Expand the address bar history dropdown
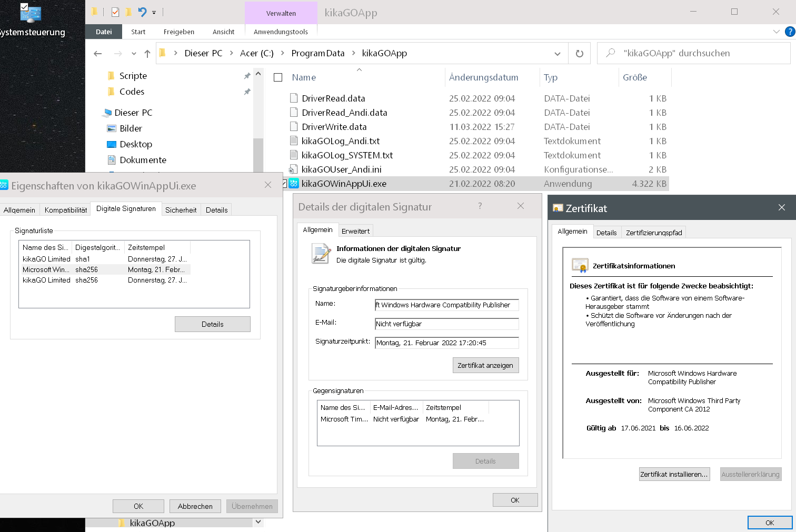This screenshot has height=532, width=796. pos(557,54)
